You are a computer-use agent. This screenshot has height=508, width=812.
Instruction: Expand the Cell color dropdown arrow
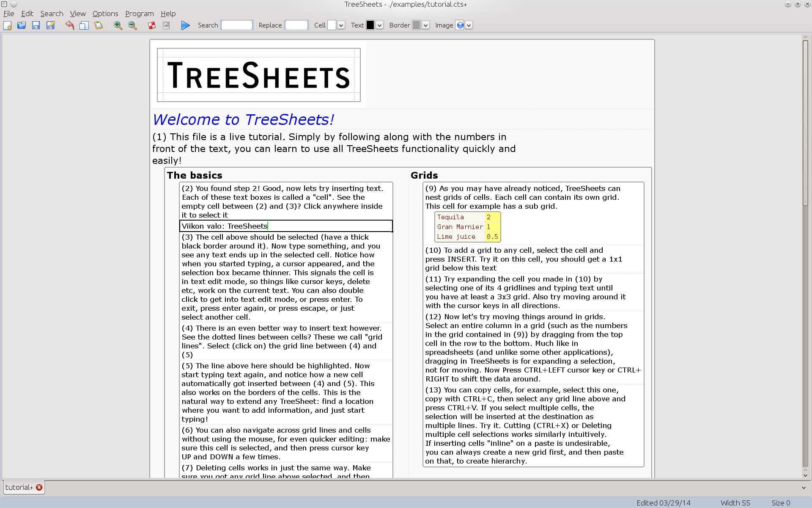pyautogui.click(x=341, y=25)
